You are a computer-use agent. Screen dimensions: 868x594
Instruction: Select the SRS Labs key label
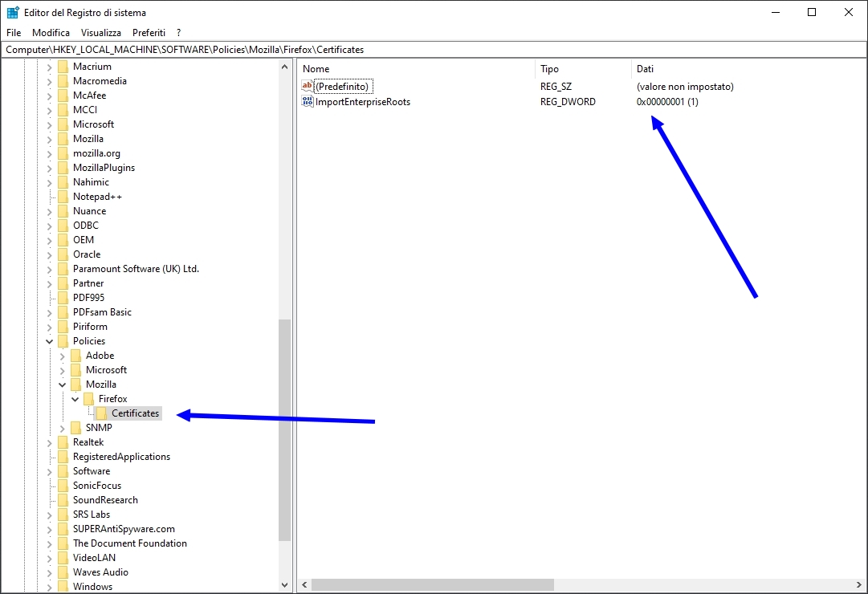click(92, 515)
